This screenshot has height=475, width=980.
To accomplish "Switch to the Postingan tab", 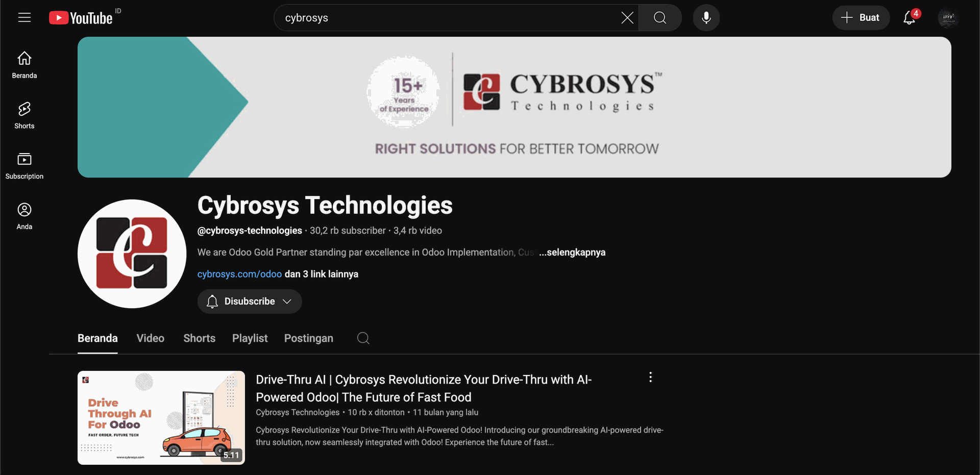I will click(309, 338).
